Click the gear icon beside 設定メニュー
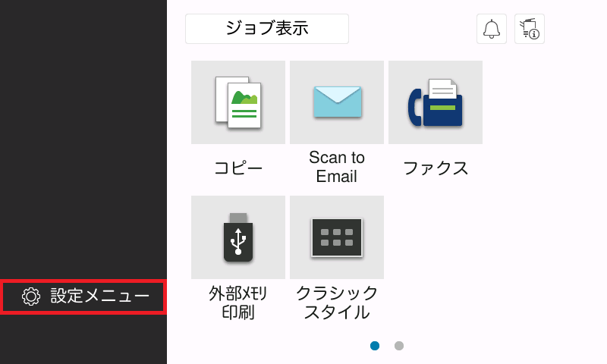 coord(31,297)
